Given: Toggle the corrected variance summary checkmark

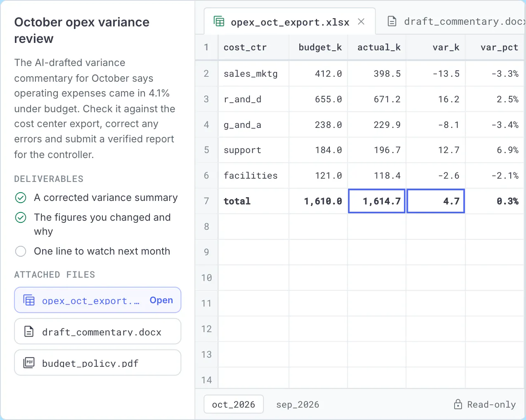Looking at the screenshot, I should 21,198.
